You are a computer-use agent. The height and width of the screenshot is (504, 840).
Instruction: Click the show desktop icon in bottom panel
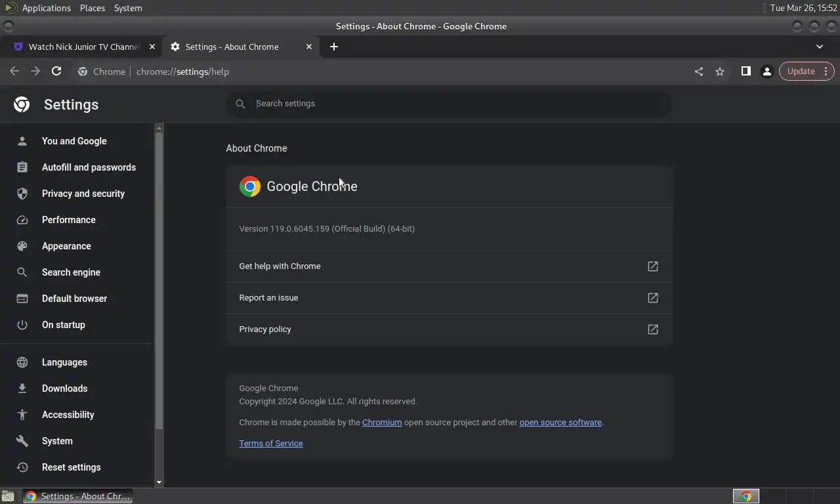[8, 497]
